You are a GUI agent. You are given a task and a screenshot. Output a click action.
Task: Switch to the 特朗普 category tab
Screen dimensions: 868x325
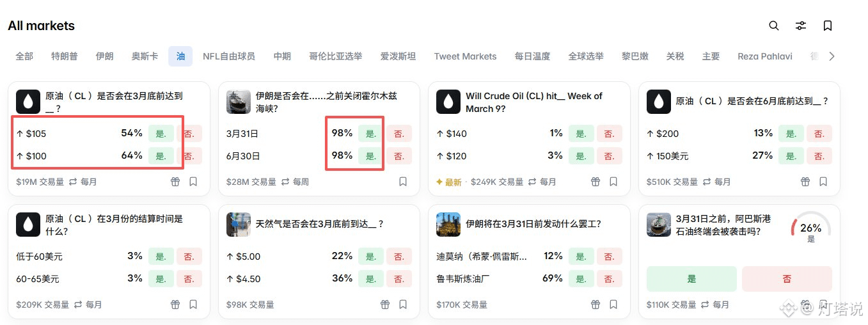[65, 56]
